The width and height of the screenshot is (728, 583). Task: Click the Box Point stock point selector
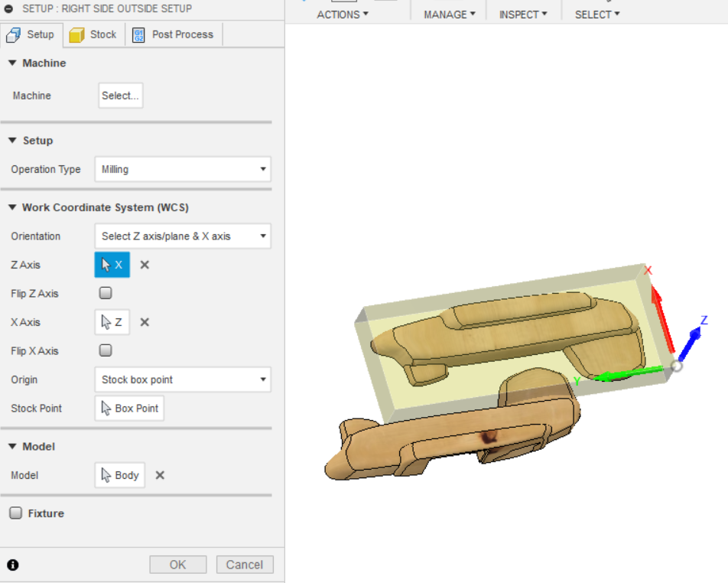pos(129,408)
